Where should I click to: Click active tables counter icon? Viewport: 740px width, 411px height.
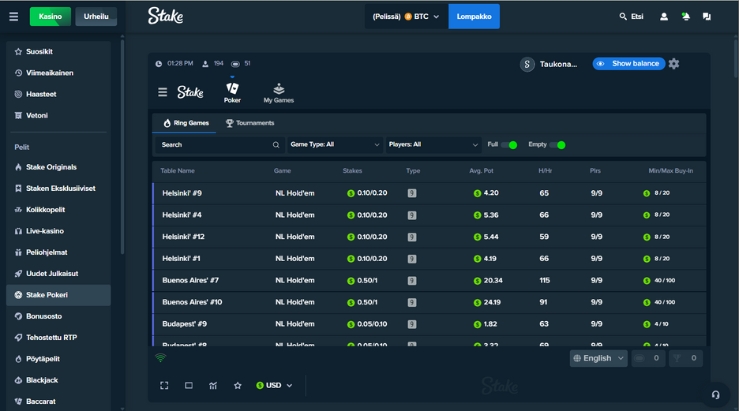point(648,358)
